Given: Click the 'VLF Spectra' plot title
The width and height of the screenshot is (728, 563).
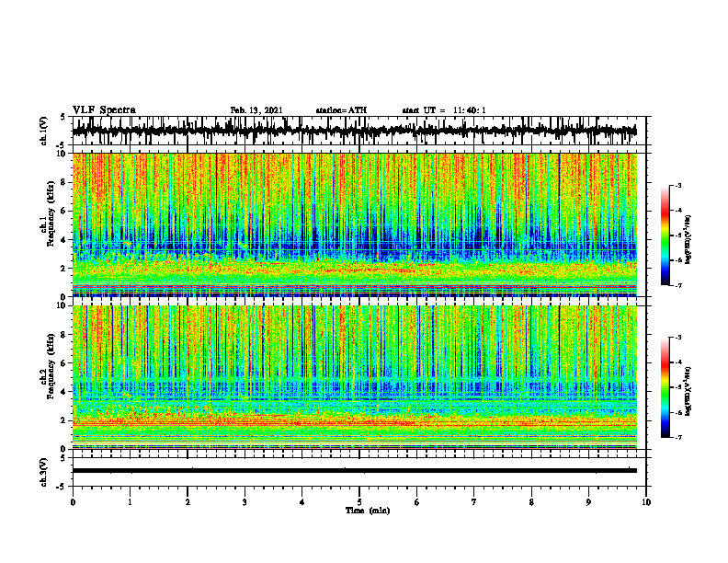Looking at the screenshot, I should tap(104, 110).
